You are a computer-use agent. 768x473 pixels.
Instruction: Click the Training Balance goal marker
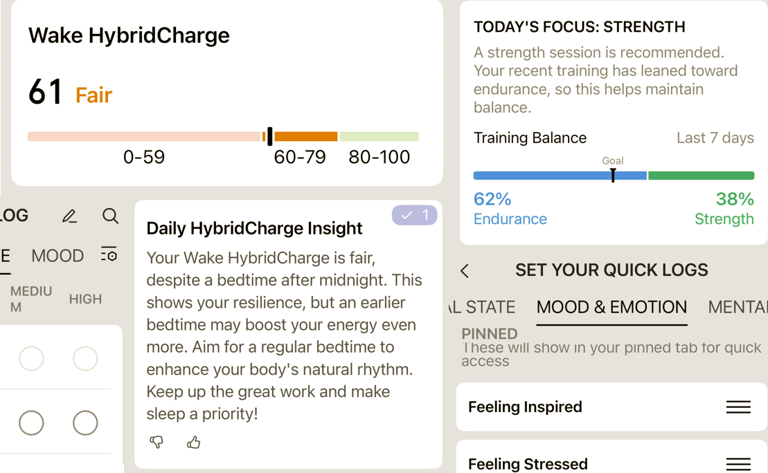click(613, 175)
